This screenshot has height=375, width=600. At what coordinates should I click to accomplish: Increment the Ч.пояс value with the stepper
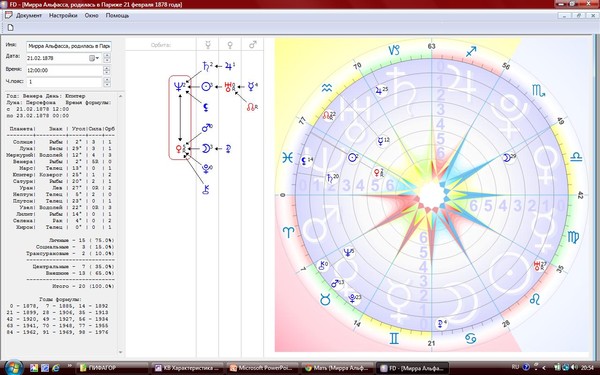[107, 80]
